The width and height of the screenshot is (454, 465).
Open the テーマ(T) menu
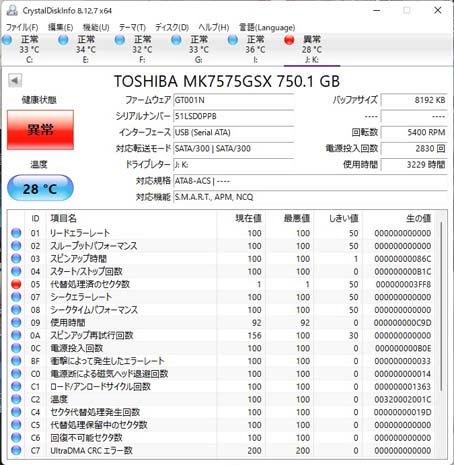pos(132,27)
